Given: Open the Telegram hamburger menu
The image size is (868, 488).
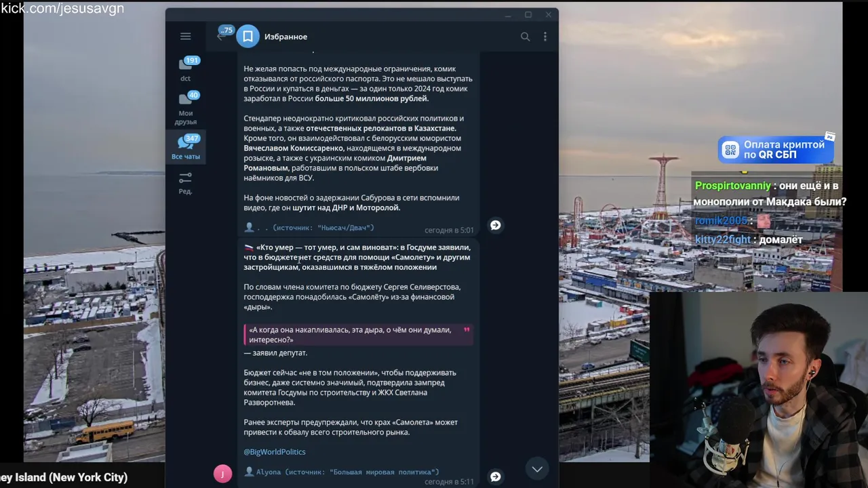Looking at the screenshot, I should click(x=185, y=37).
